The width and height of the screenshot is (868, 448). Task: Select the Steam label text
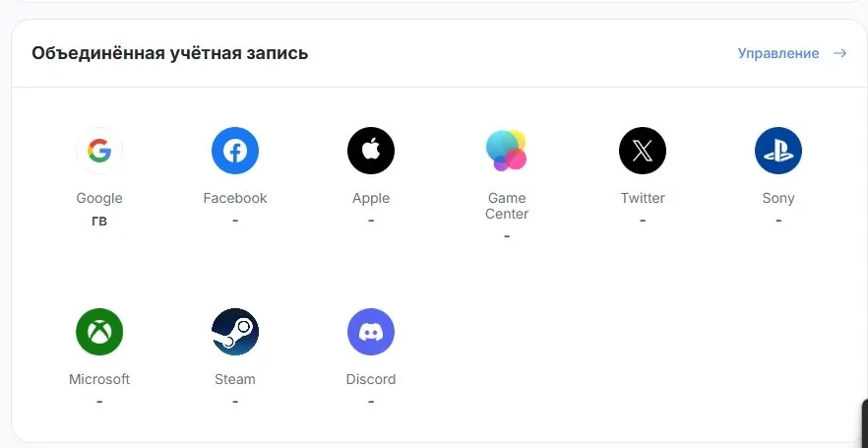pos(235,379)
